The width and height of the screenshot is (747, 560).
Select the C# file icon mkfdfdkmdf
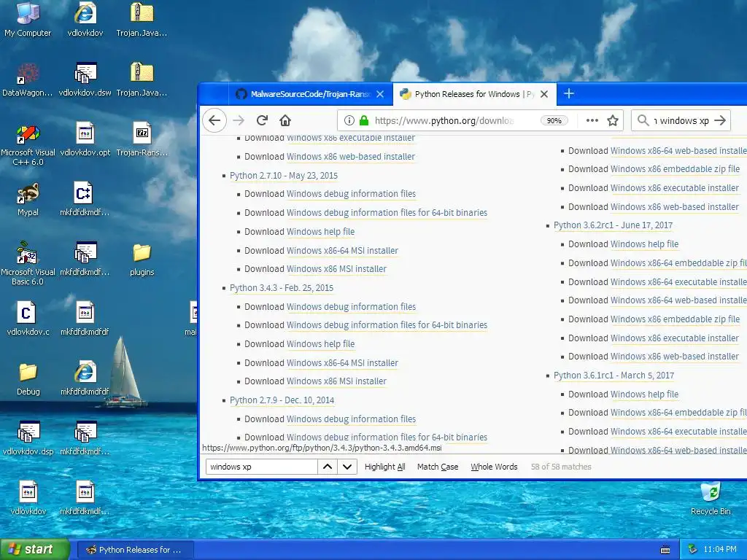tap(85, 199)
